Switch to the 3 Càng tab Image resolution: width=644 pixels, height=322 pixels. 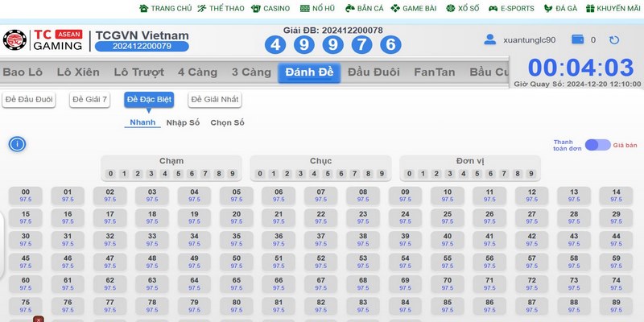(251, 72)
